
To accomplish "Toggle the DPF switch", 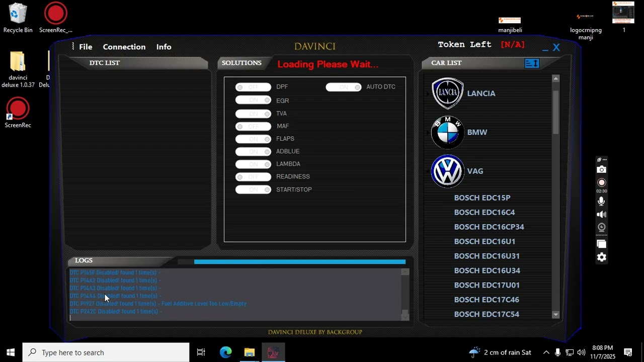I will click(253, 87).
